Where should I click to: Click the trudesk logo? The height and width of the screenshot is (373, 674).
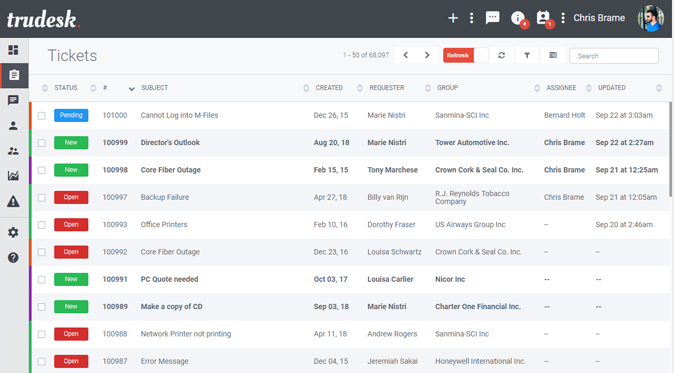[x=43, y=19]
